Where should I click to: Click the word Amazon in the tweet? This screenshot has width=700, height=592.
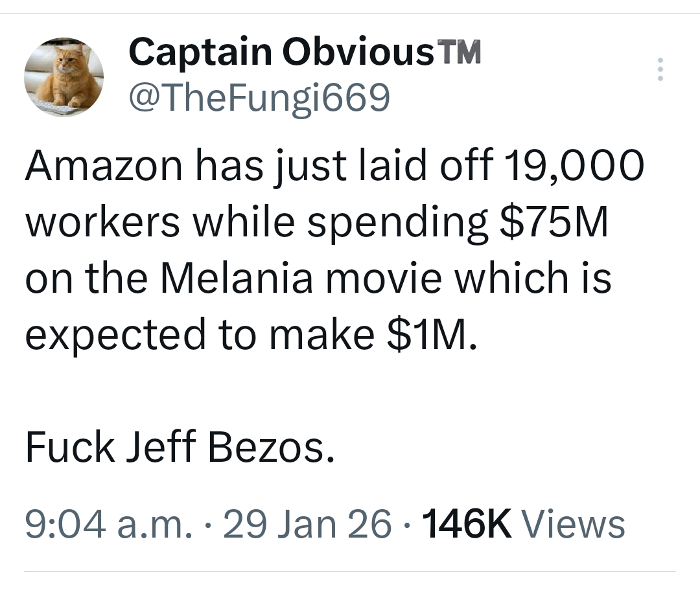[x=103, y=165]
